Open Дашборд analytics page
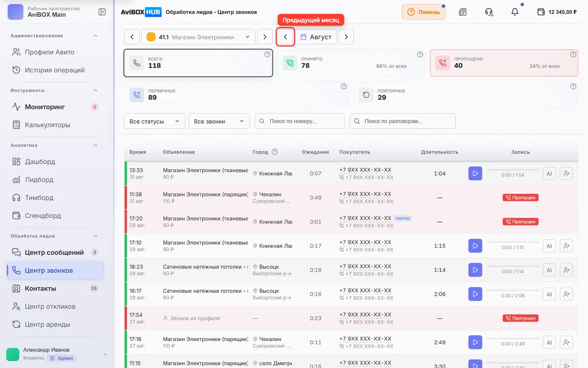Image resolution: width=588 pixels, height=368 pixels. coord(55,162)
